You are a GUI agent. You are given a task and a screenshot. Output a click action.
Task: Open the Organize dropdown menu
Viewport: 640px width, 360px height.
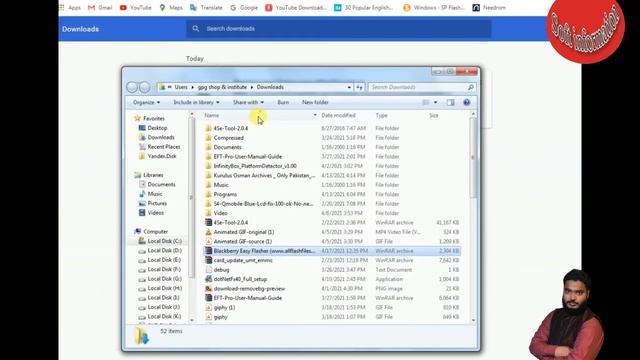coord(147,102)
